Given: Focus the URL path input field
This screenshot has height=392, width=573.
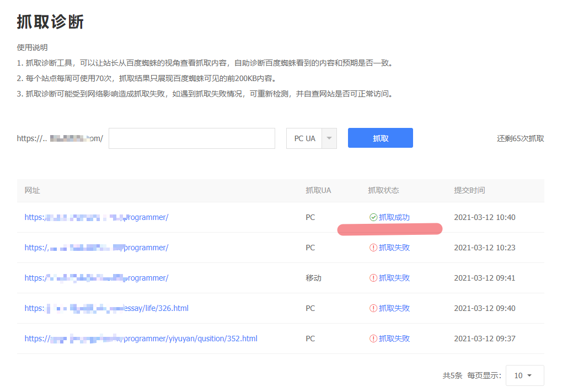Looking at the screenshot, I should (191, 138).
